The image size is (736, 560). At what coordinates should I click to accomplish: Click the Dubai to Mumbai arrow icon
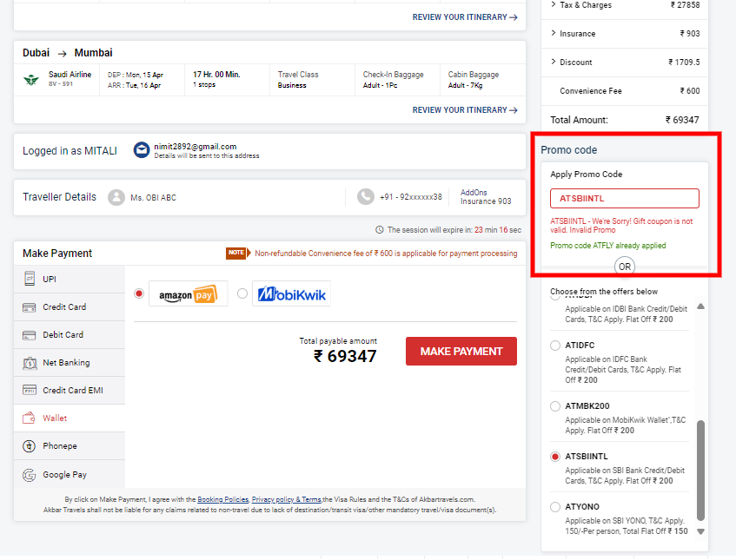(62, 54)
